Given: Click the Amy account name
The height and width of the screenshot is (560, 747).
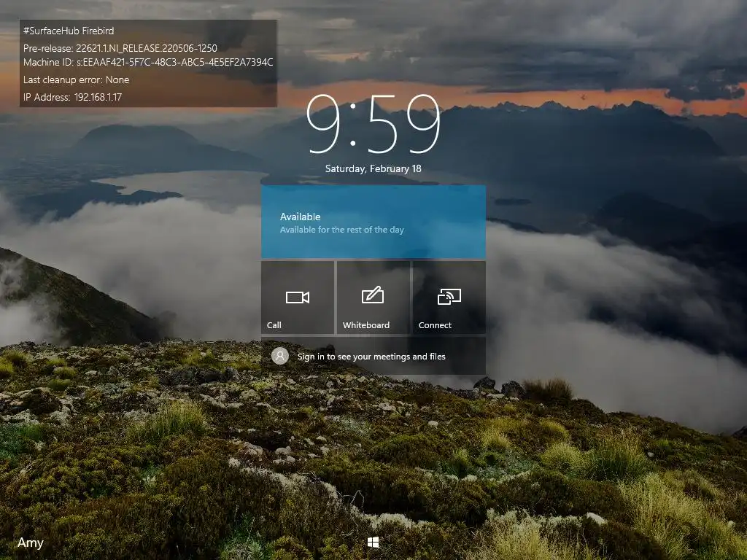Looking at the screenshot, I should pos(31,542).
